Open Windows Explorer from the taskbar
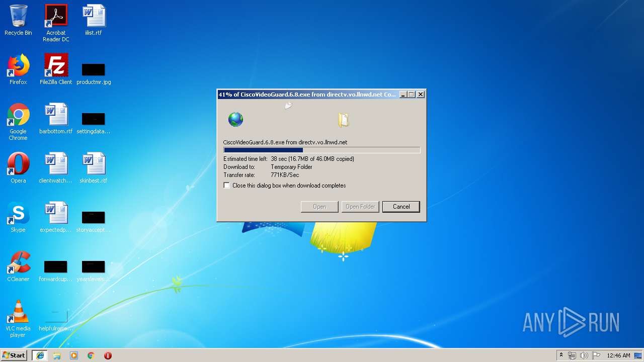The width and height of the screenshot is (644, 362). [57, 355]
